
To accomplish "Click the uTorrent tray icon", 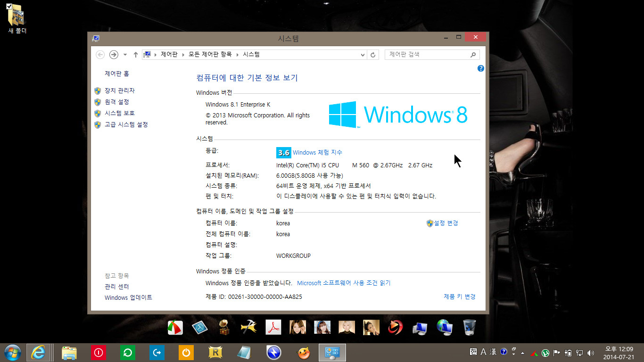I will [545, 353].
